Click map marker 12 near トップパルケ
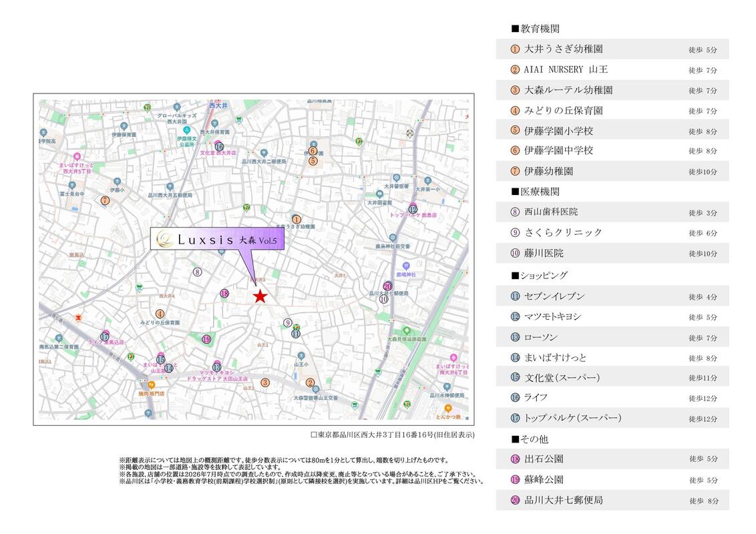Screen dimensions: 756x534 [413, 209]
